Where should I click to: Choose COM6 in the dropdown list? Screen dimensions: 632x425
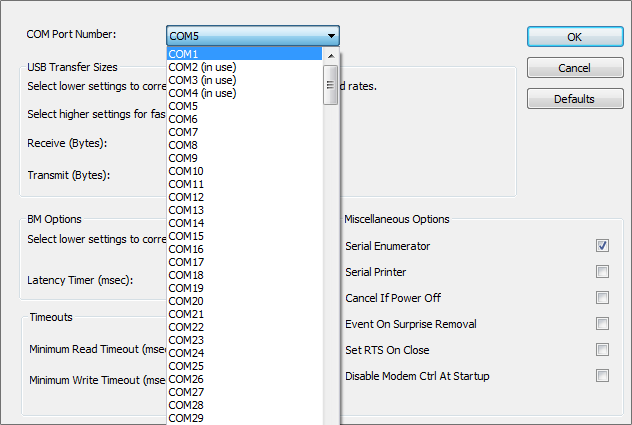point(245,119)
